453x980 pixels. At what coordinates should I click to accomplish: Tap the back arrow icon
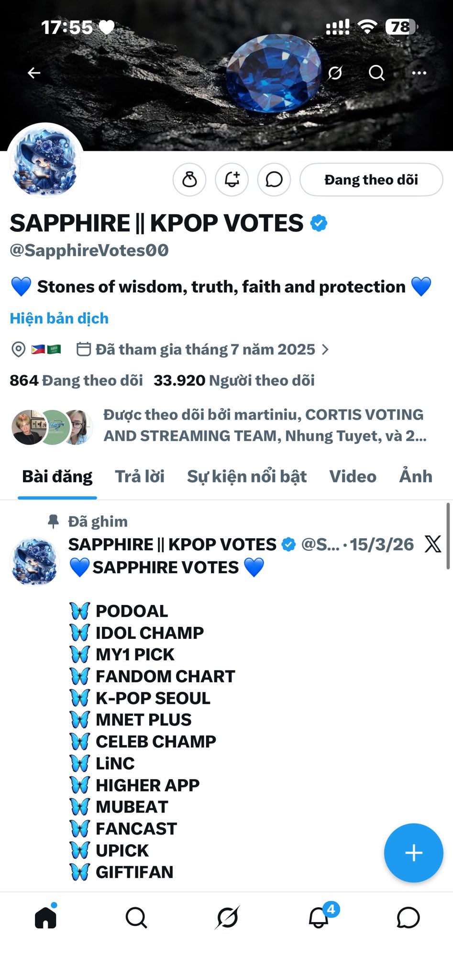click(x=34, y=73)
